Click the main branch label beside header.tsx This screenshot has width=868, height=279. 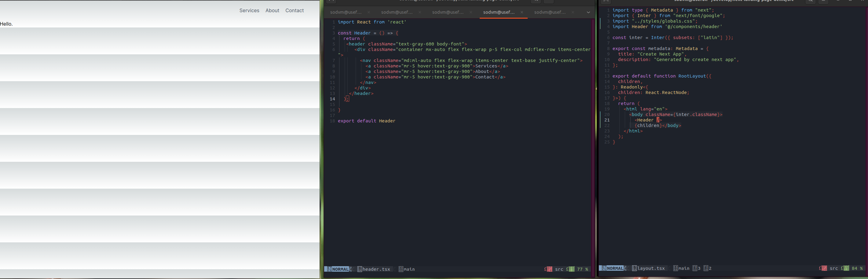point(409,269)
